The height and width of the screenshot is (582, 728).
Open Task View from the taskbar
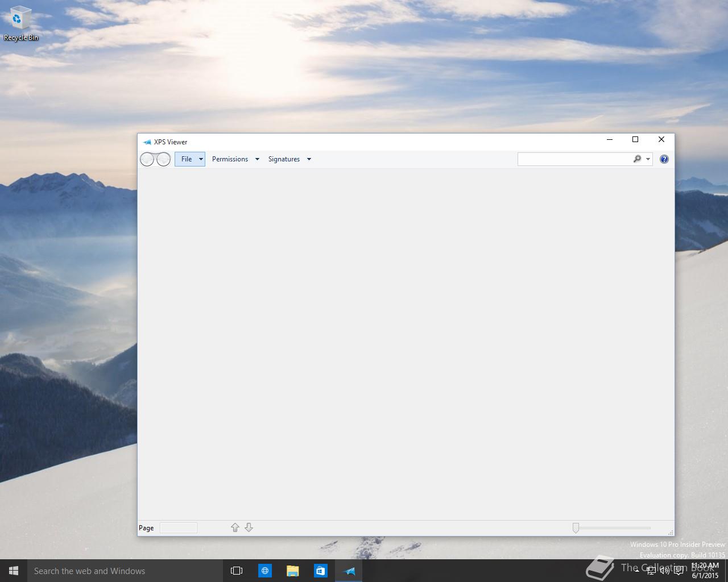tap(237, 571)
